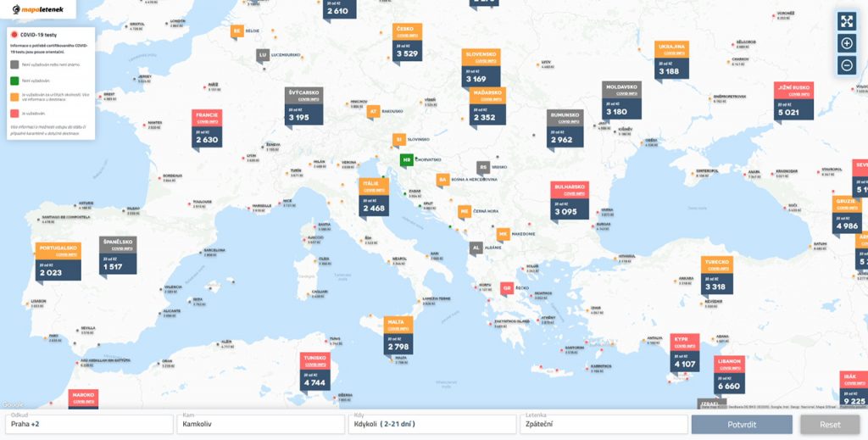Select the red GR Greece marker
Viewport: 868px width, 440px height.
pyautogui.click(x=507, y=288)
